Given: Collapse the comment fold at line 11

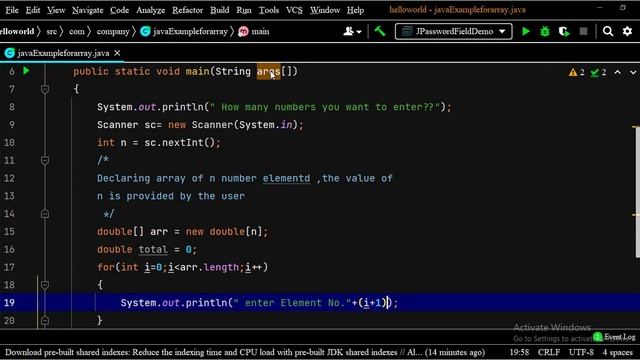Looking at the screenshot, I should tap(45, 160).
